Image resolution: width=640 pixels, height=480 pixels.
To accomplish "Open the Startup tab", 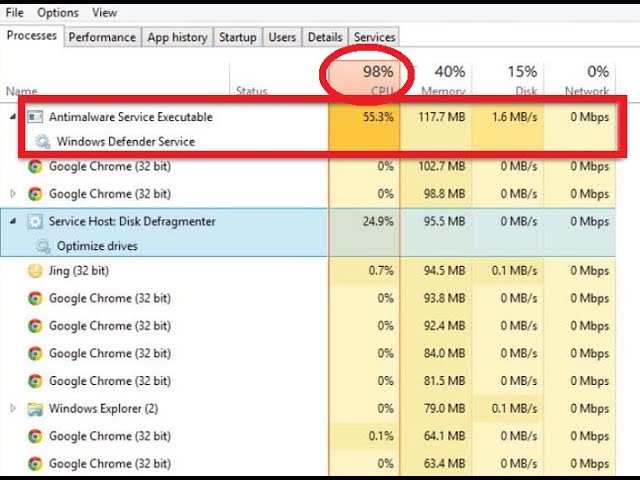I will pos(238,37).
